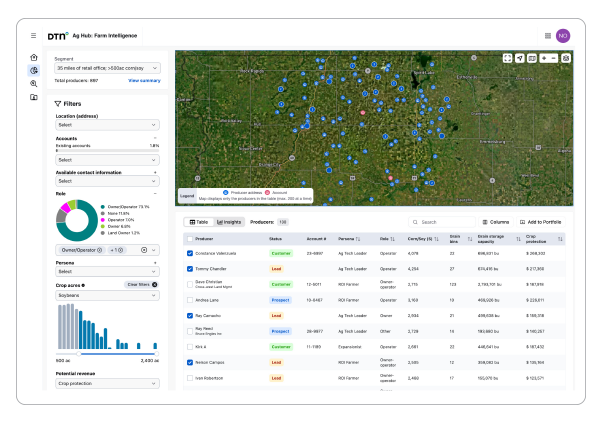Zoom out the map with minus
This screenshot has height=424, width=602.
(554, 58)
